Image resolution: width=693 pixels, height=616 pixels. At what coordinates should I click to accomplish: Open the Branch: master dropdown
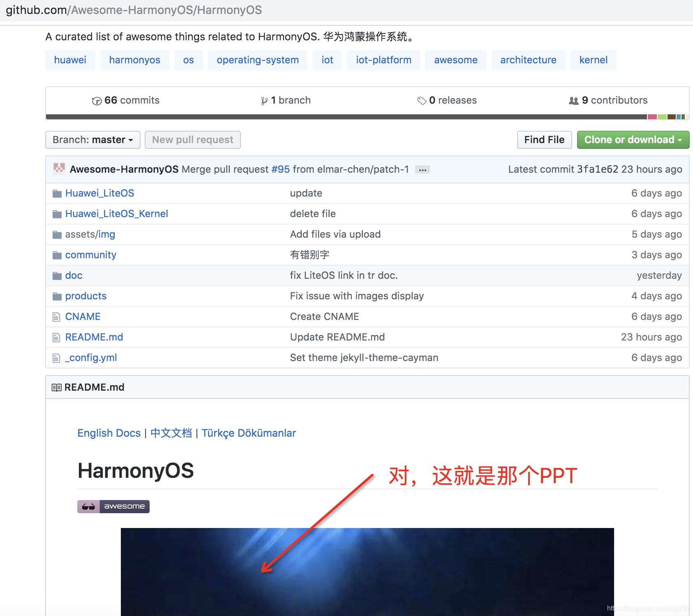[93, 140]
